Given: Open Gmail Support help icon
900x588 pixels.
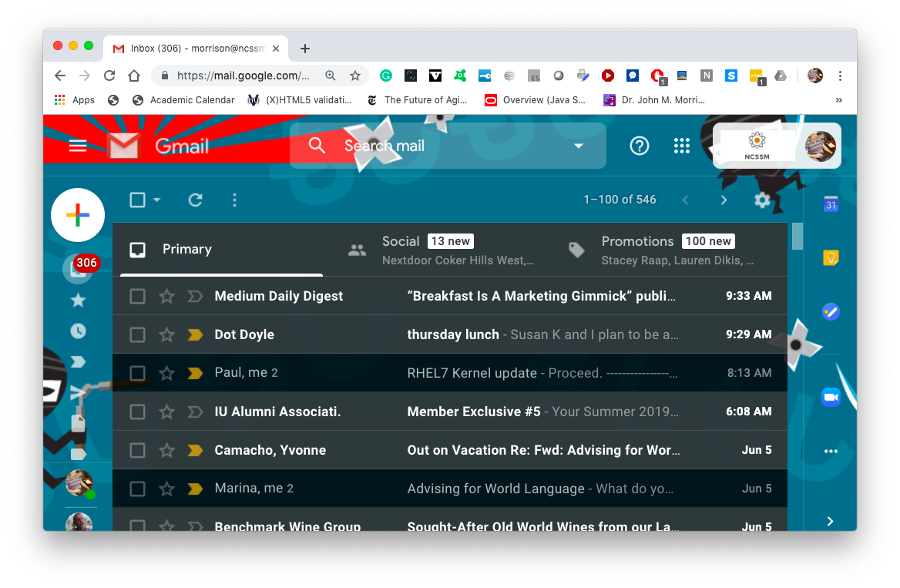Looking at the screenshot, I should point(639,146).
